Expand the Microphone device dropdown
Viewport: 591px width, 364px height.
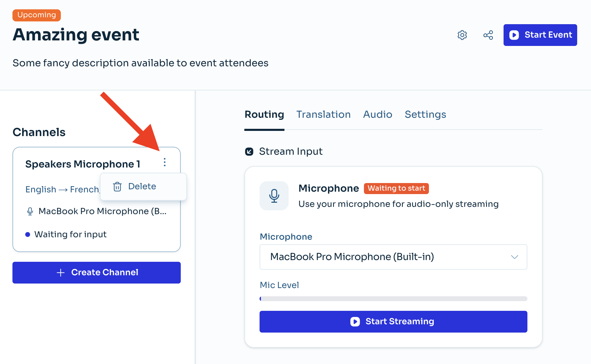pos(393,257)
